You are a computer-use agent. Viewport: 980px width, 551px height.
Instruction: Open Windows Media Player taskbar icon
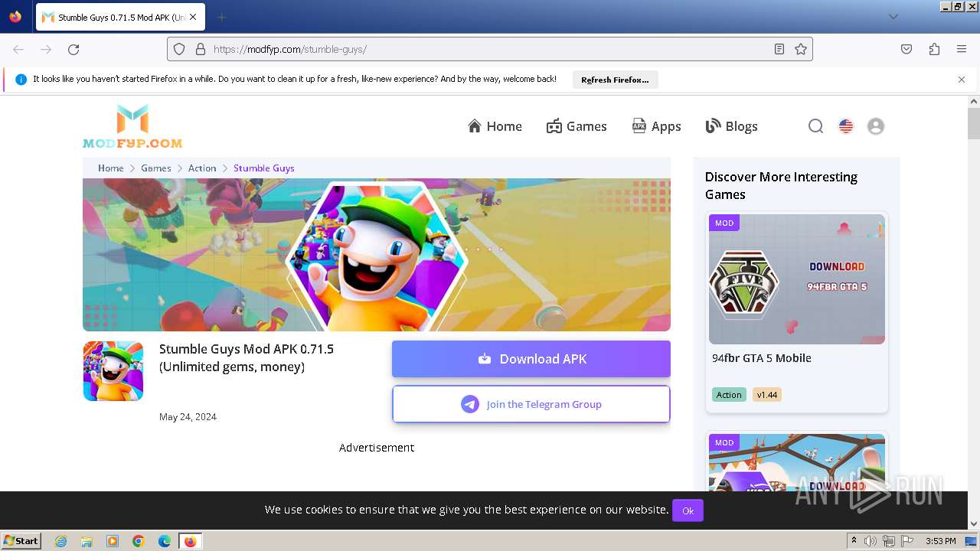(113, 541)
